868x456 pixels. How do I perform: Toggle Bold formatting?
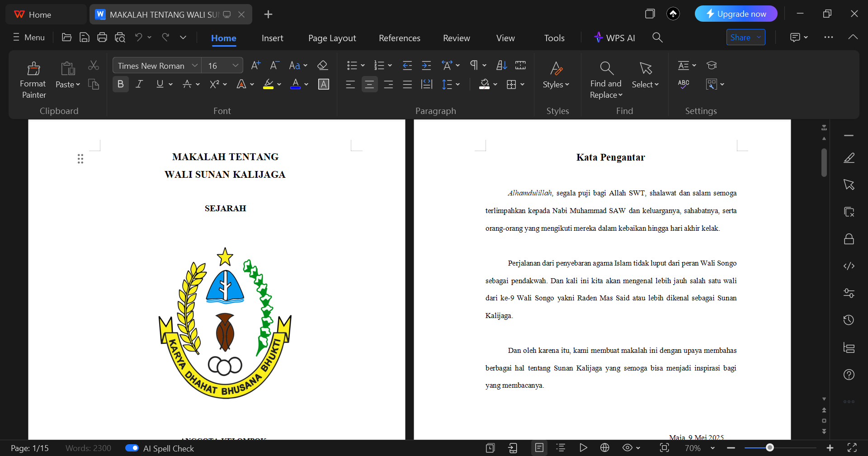pos(121,84)
